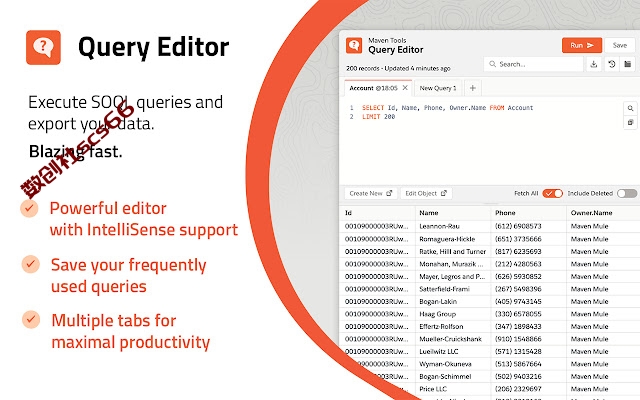Select the Bogan-Lakin name cell
This screenshot has width=640, height=400.
(x=438, y=302)
